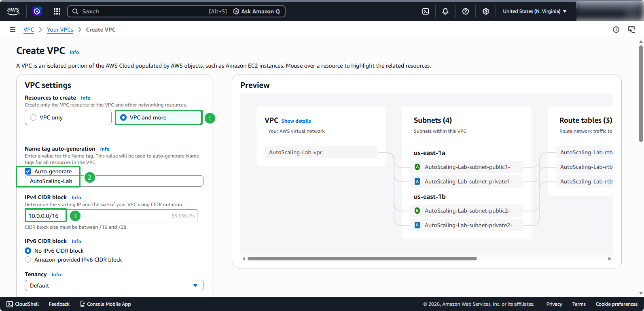Open the info panel circle icon
This screenshot has height=311, width=644.
pyautogui.click(x=616, y=30)
